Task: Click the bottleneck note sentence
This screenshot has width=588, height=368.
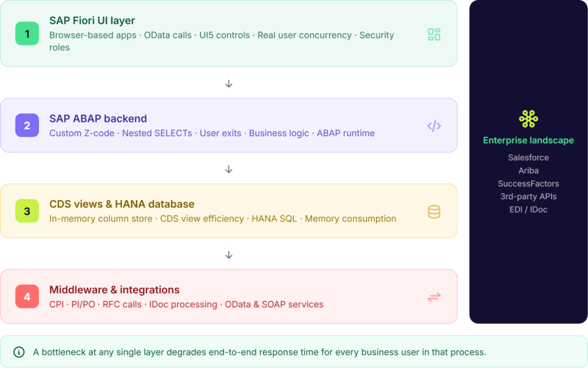Action: 260,352
